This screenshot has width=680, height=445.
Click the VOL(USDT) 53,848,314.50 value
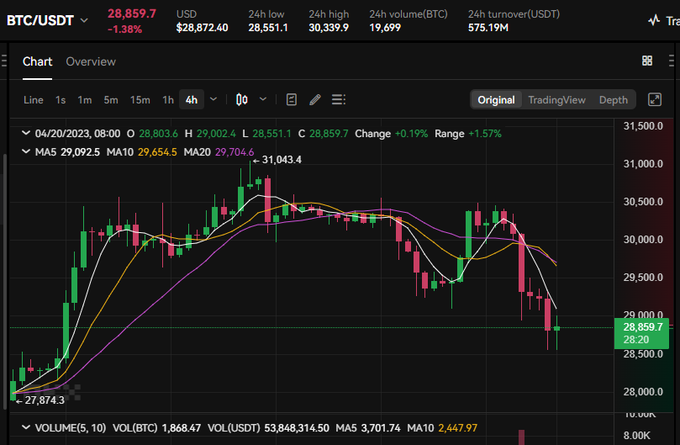tap(297, 428)
